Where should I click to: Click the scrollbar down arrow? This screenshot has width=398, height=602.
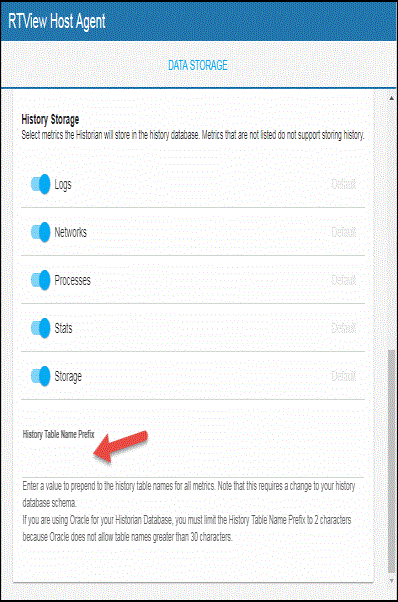tap(391, 580)
